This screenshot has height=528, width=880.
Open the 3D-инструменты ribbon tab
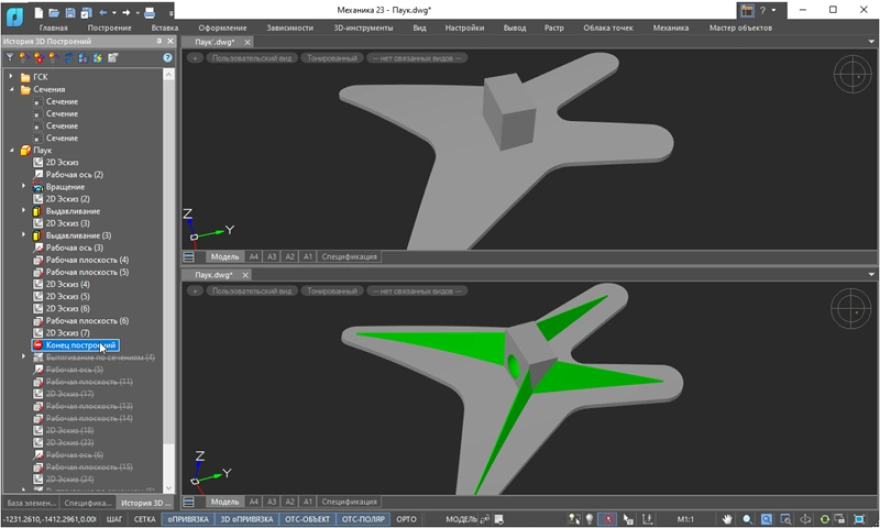364,28
